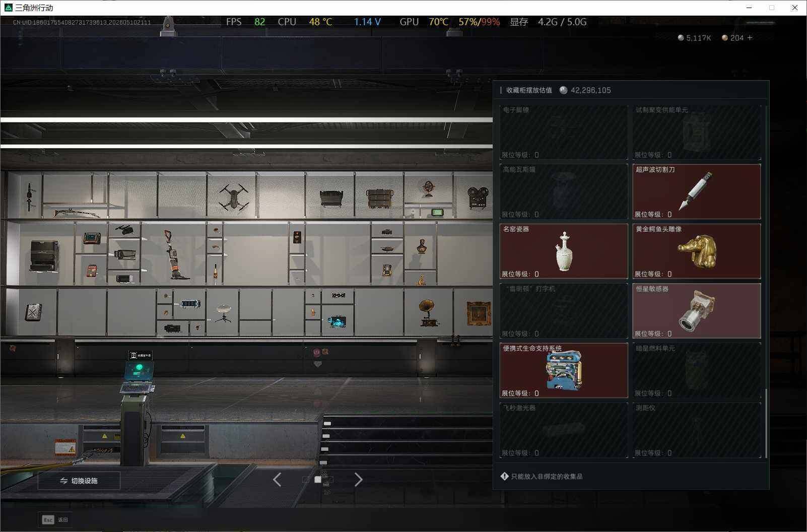Click the 204 gold currency icon
Screen dimensions: 807x532
[x=725, y=38]
